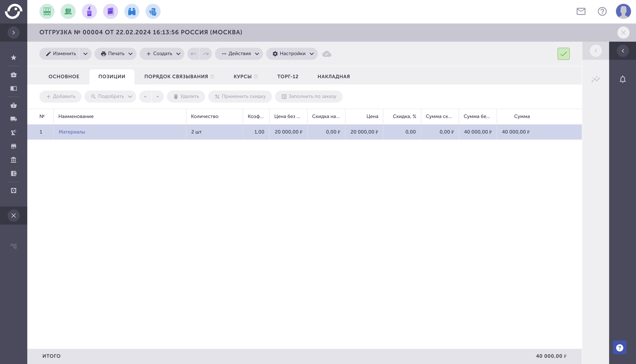Expand the left sidebar with the arrow

[13, 33]
